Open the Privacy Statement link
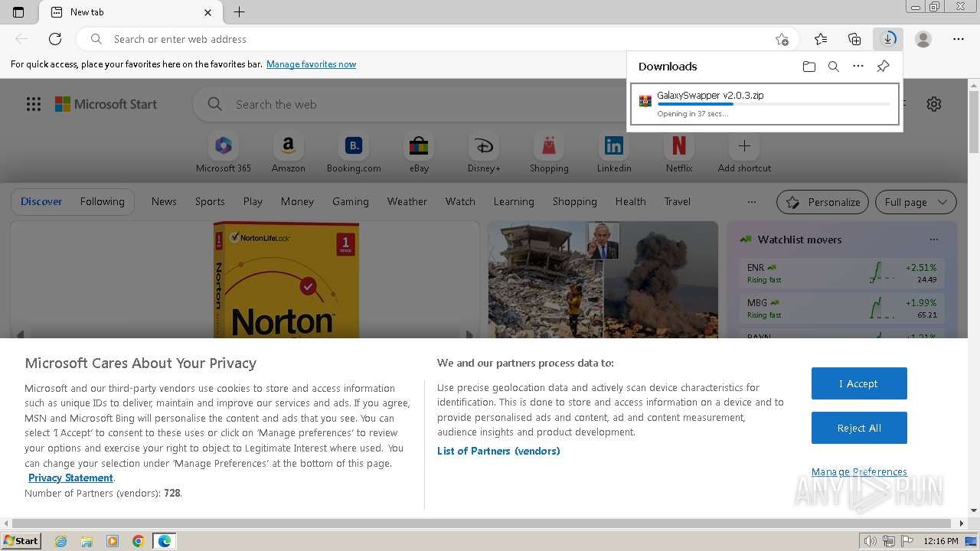This screenshot has height=551, width=980. [70, 478]
